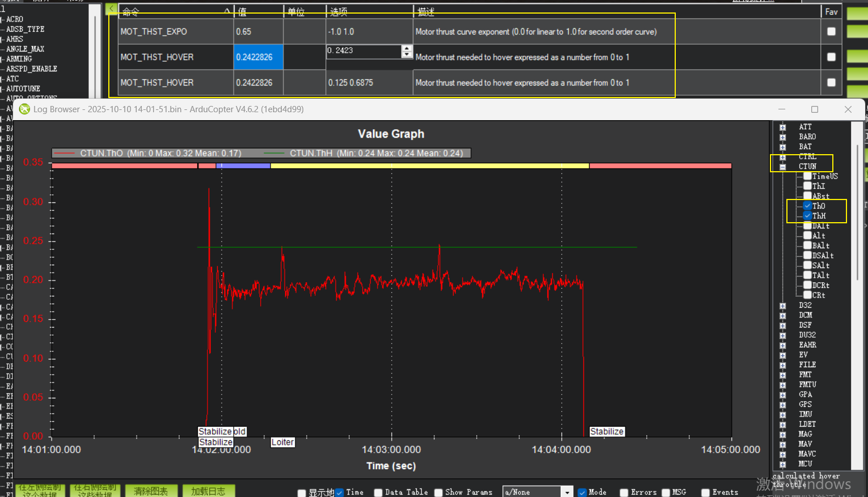Expand the GPS log message node
The width and height of the screenshot is (868, 497).
tap(783, 405)
